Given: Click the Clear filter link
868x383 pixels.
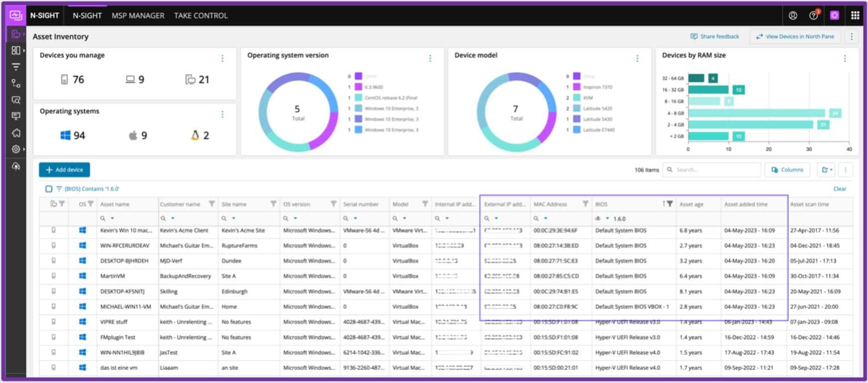Looking at the screenshot, I should point(840,189).
